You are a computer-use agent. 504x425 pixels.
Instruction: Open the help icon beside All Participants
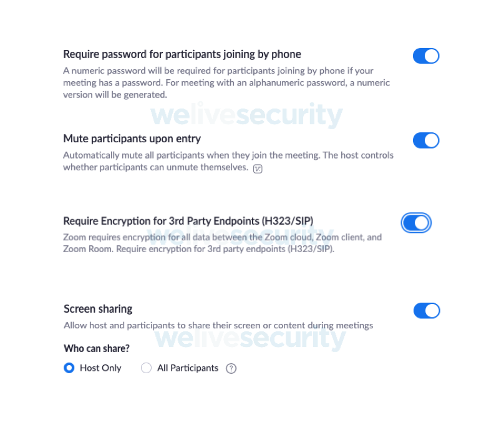point(231,368)
